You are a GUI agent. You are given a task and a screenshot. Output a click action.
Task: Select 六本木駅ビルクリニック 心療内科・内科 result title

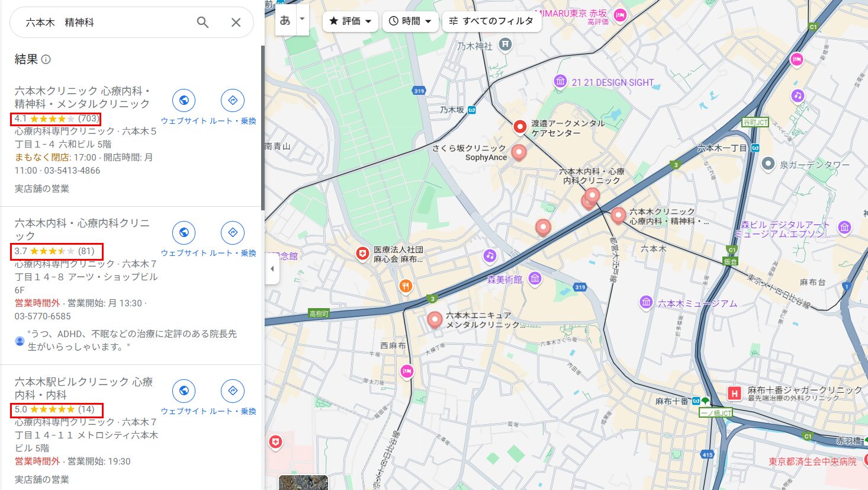[x=83, y=388]
